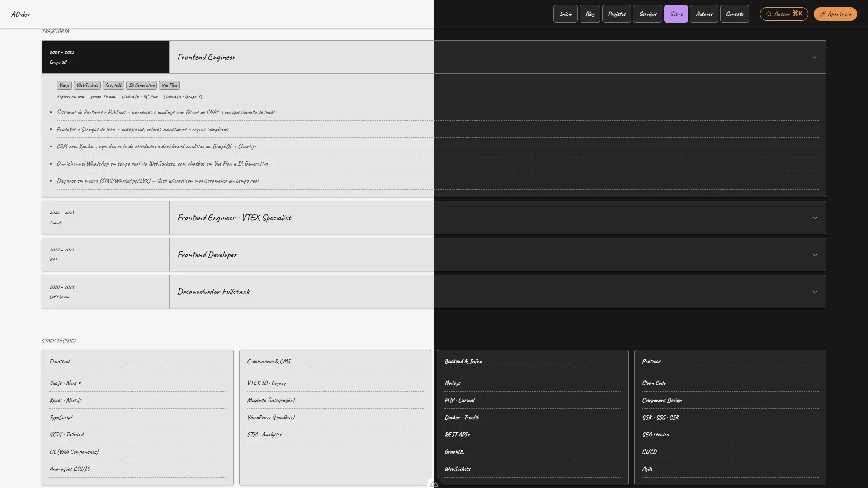Viewport: 868px width, 488px height.
Task: Click 'PHP · Laravel' row
Action: coord(533,400)
